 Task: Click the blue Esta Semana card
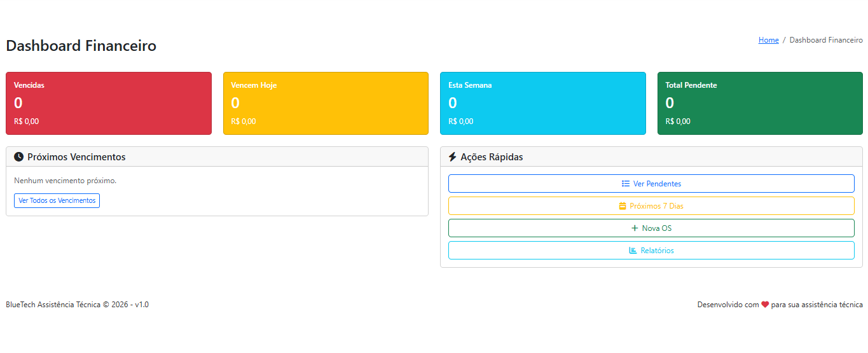[x=543, y=103]
